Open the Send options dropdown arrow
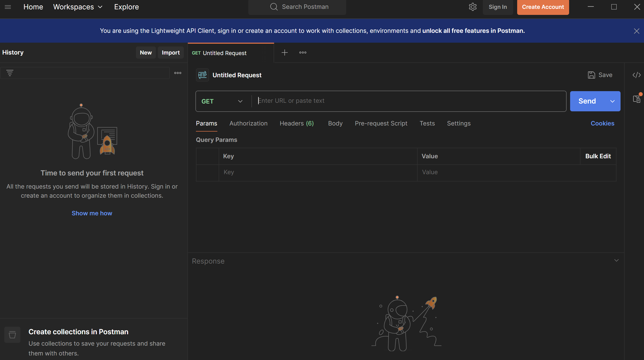The width and height of the screenshot is (644, 360). (x=612, y=101)
